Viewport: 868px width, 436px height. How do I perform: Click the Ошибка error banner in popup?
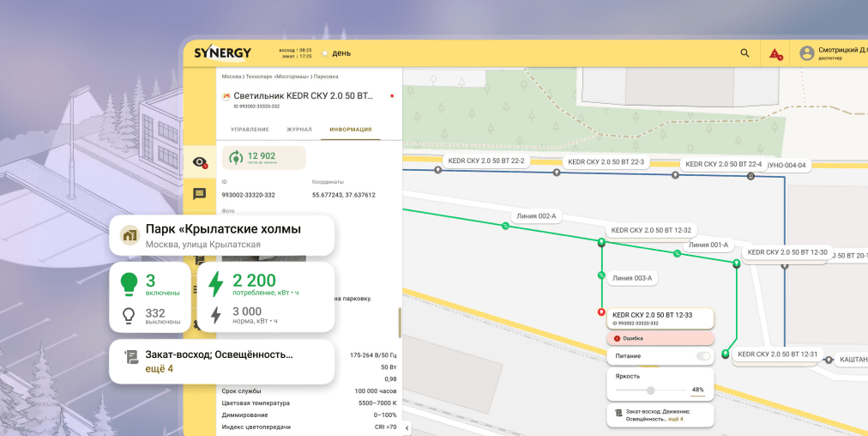coord(660,338)
